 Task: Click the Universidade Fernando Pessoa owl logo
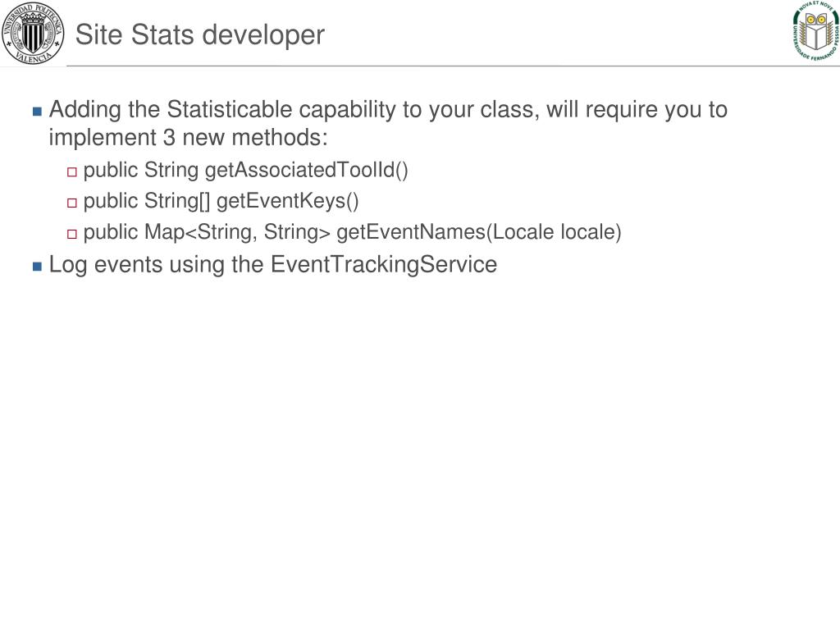pyautogui.click(x=816, y=30)
